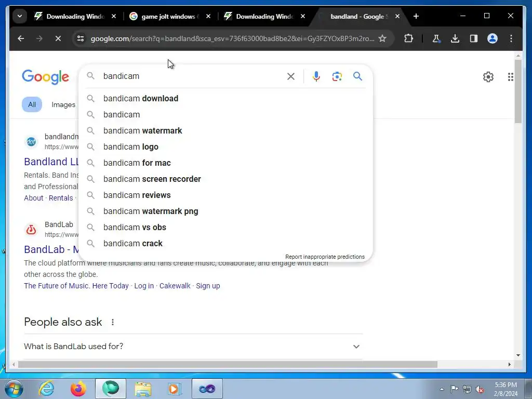Open Google quick settings gear
The height and width of the screenshot is (399, 532).
[488, 77]
